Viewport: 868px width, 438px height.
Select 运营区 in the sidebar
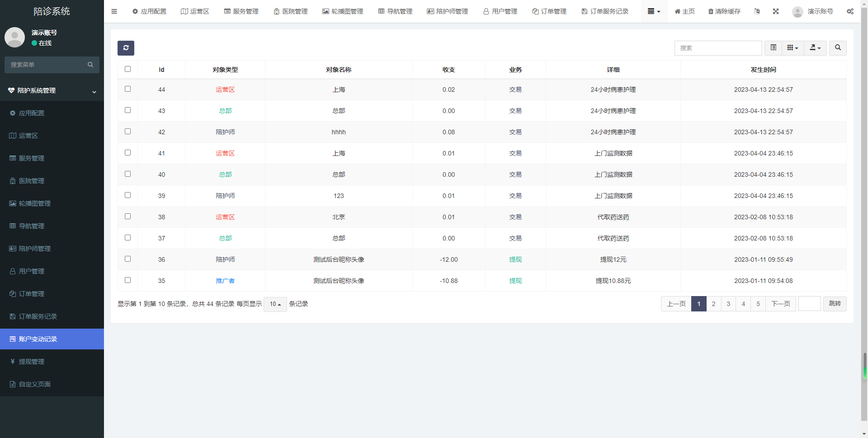coord(52,136)
